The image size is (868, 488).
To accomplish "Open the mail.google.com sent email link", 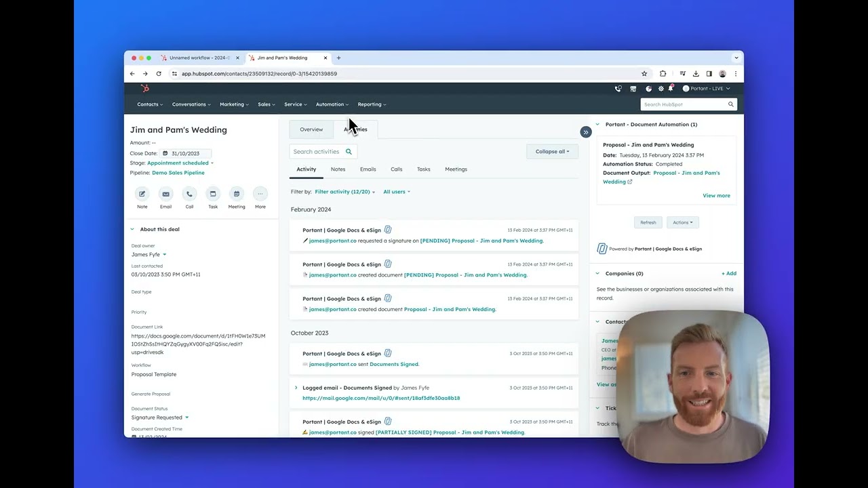I will (381, 399).
